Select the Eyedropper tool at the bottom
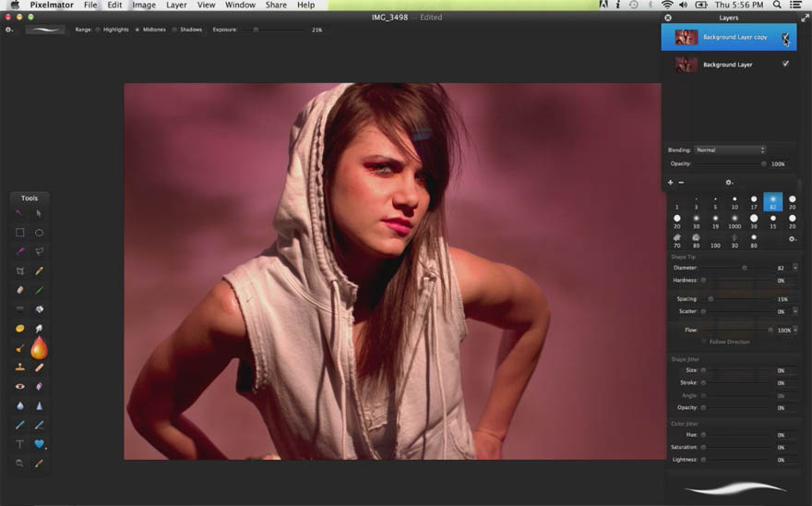 pyautogui.click(x=39, y=463)
